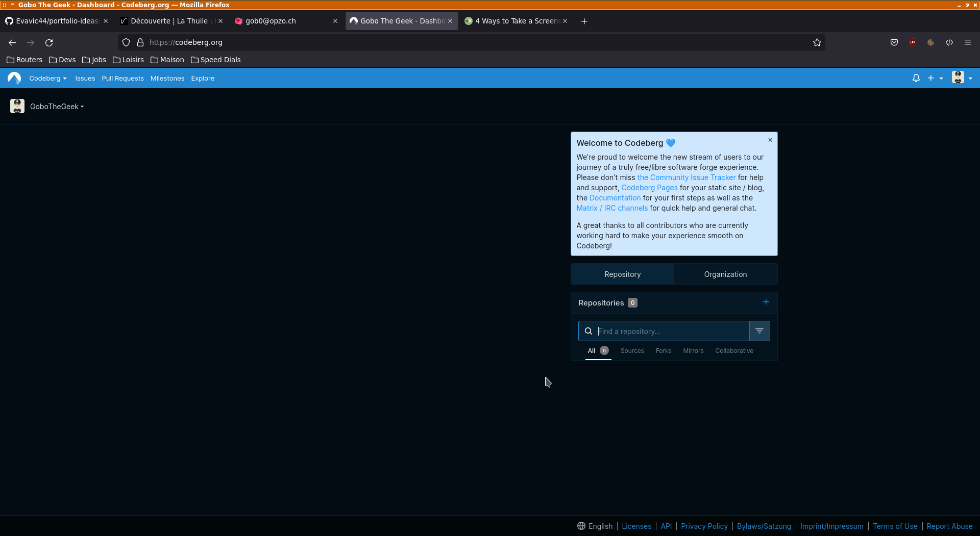The width and height of the screenshot is (980, 536).
Task: Open the Matrix / IRC channels link
Action: pyautogui.click(x=612, y=208)
